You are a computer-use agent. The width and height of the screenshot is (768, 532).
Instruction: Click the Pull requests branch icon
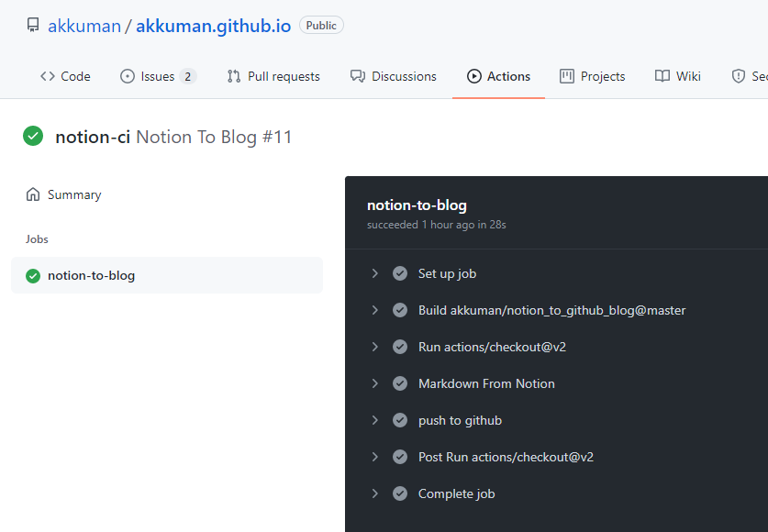[234, 76]
